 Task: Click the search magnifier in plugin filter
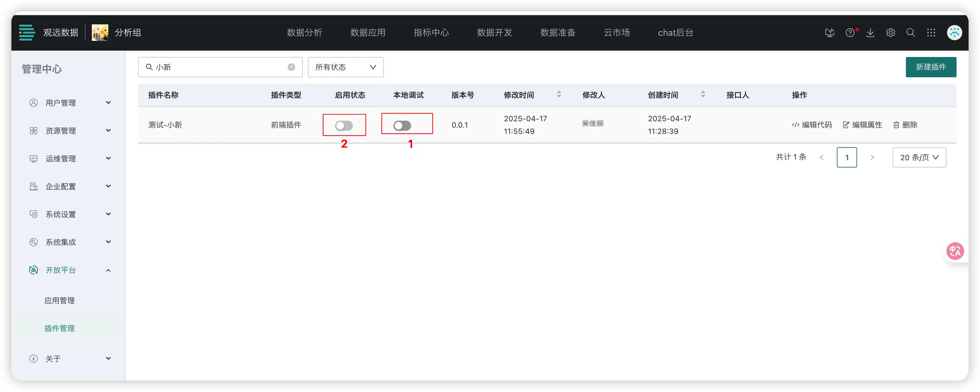[149, 67]
